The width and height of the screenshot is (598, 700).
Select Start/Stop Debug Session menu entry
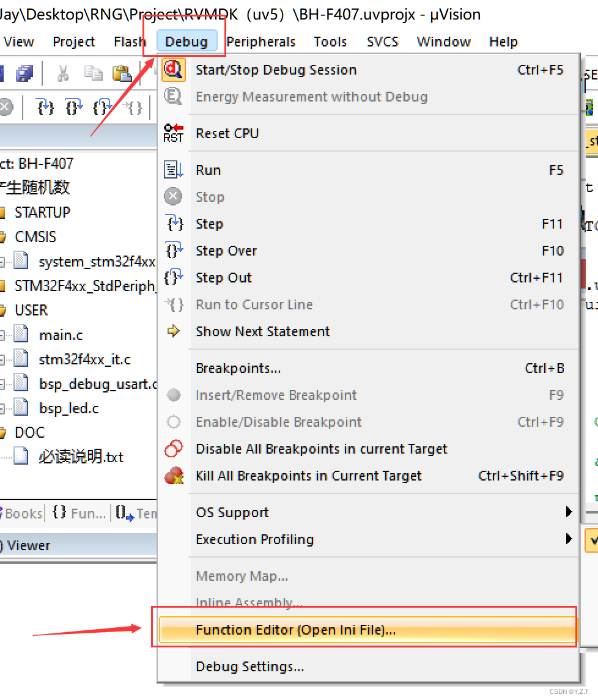369,70
